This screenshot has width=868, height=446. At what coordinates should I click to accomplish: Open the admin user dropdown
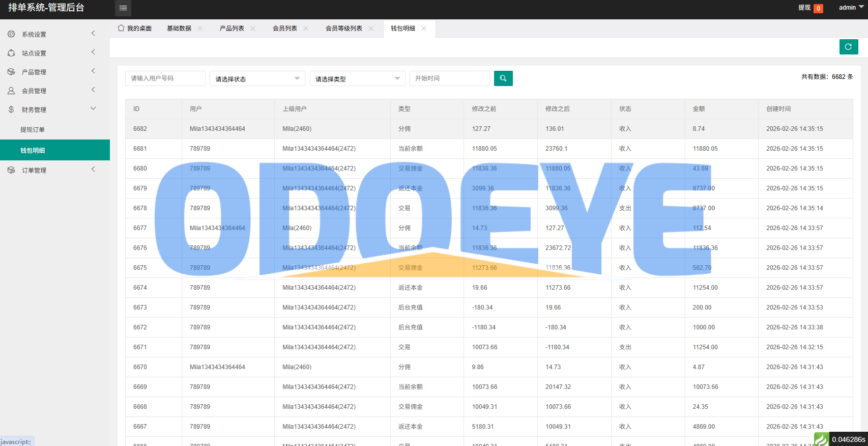click(x=851, y=8)
